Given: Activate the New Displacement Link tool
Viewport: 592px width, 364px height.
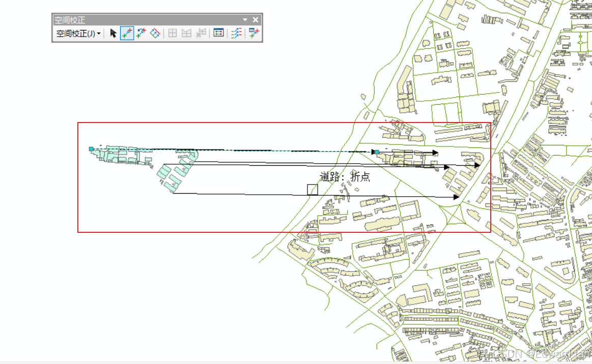Looking at the screenshot, I should point(127,33).
